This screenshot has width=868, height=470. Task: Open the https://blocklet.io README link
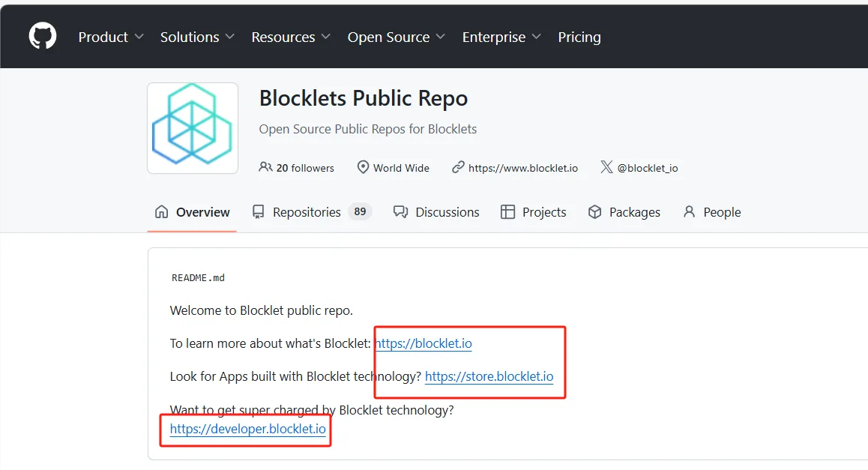coord(424,343)
